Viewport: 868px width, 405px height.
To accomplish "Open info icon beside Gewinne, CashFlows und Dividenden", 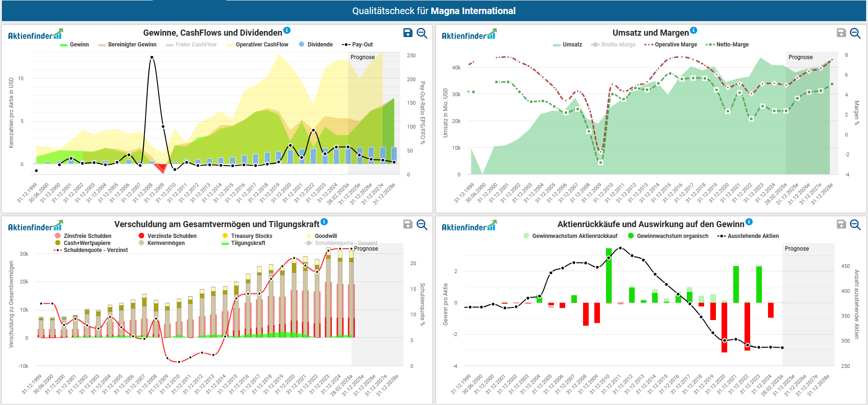I will click(x=287, y=31).
